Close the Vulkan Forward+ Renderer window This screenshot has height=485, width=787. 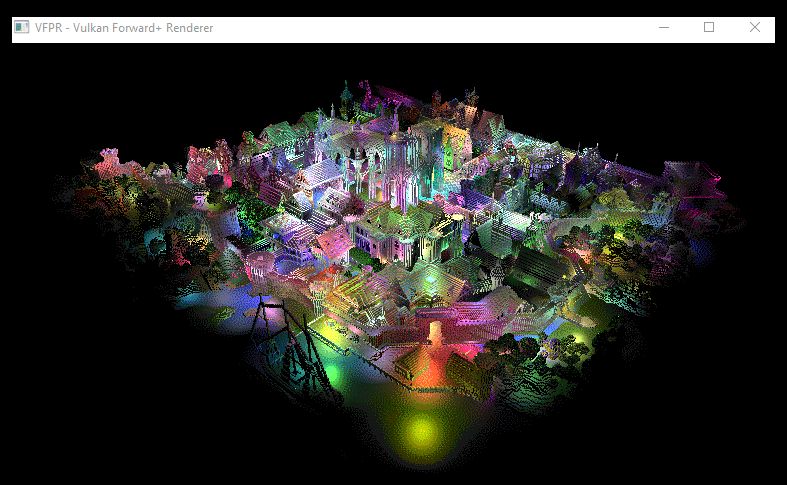tap(754, 28)
